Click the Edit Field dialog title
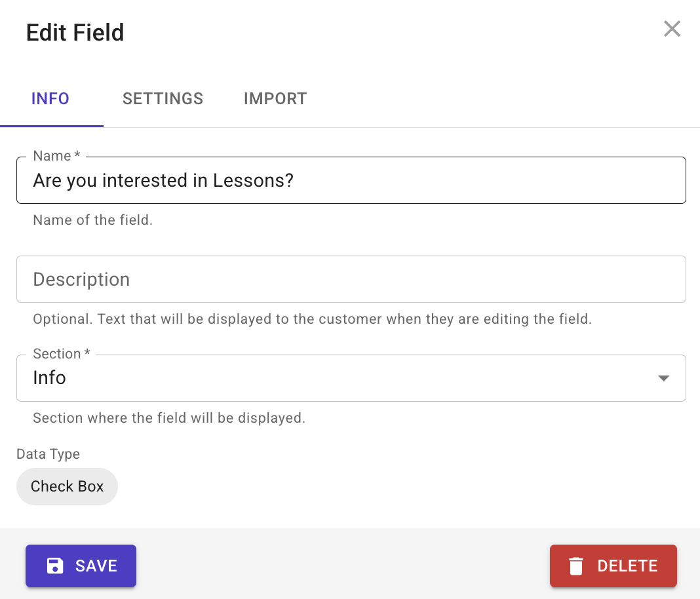 pos(75,33)
